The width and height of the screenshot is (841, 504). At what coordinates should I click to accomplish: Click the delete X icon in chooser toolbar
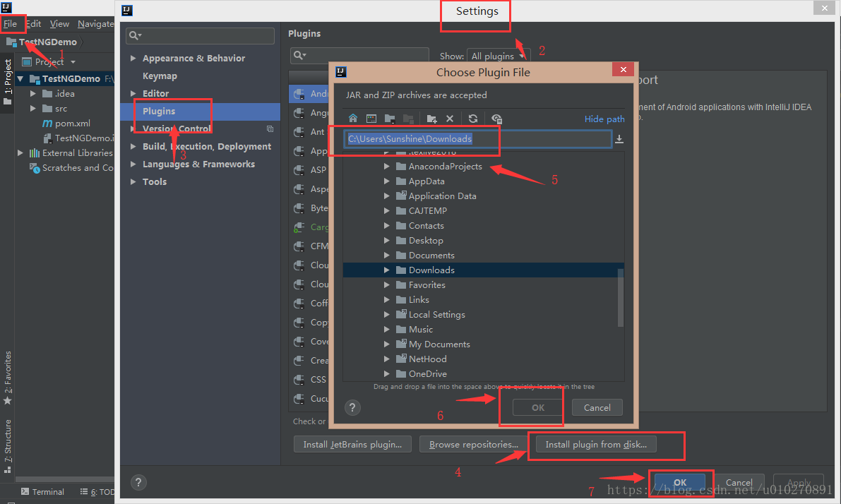tap(450, 119)
